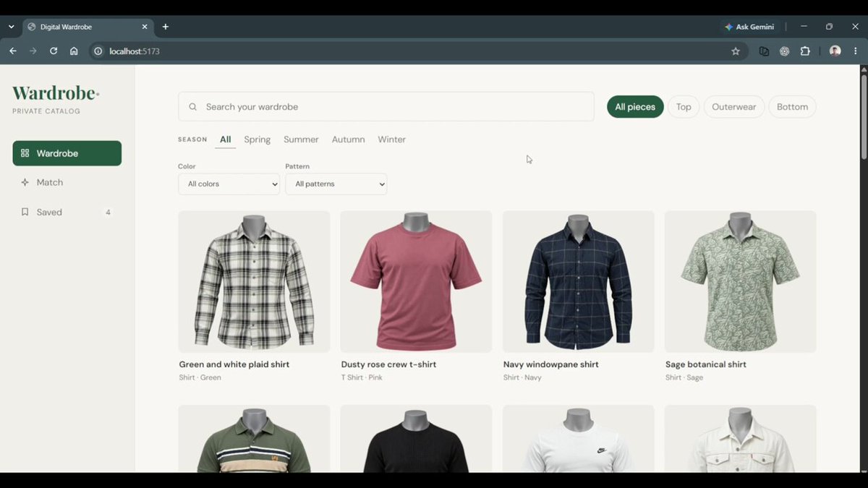Open the Wardrobe sidebar section
Image resolution: width=868 pixels, height=488 pixels.
tap(67, 153)
